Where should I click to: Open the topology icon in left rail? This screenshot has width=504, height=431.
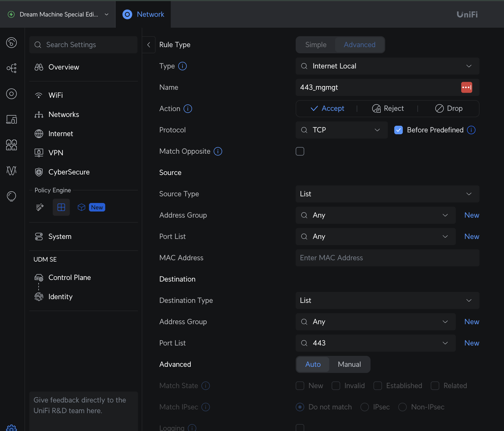click(11, 68)
